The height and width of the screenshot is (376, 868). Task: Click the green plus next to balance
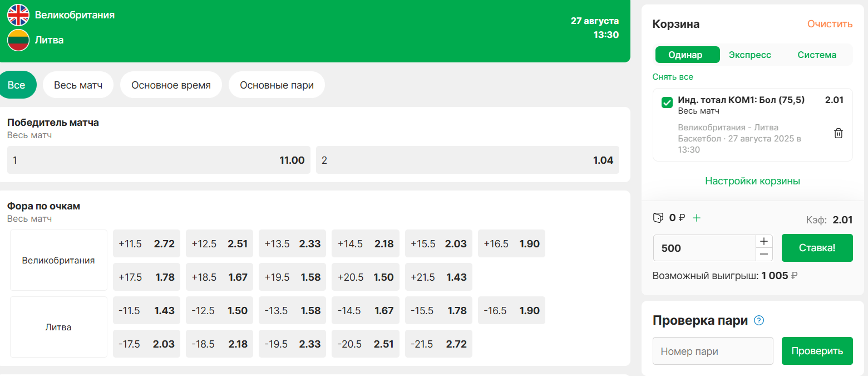pos(697,218)
